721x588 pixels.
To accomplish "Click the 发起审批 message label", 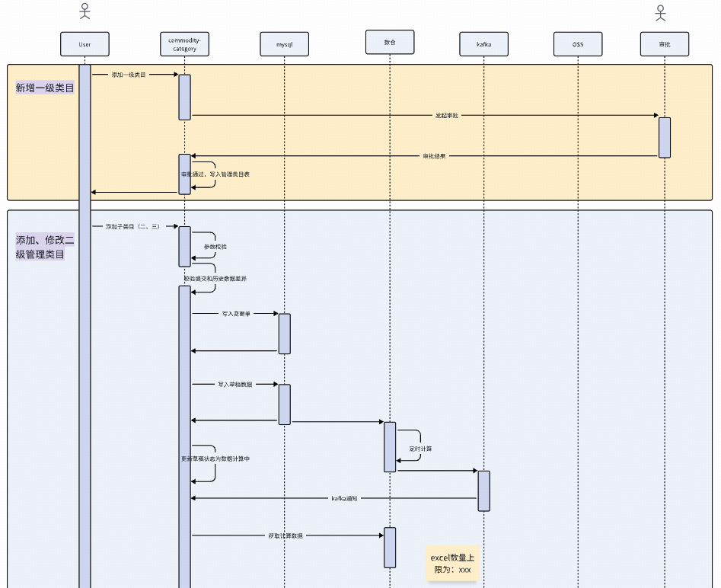I will pos(447,116).
